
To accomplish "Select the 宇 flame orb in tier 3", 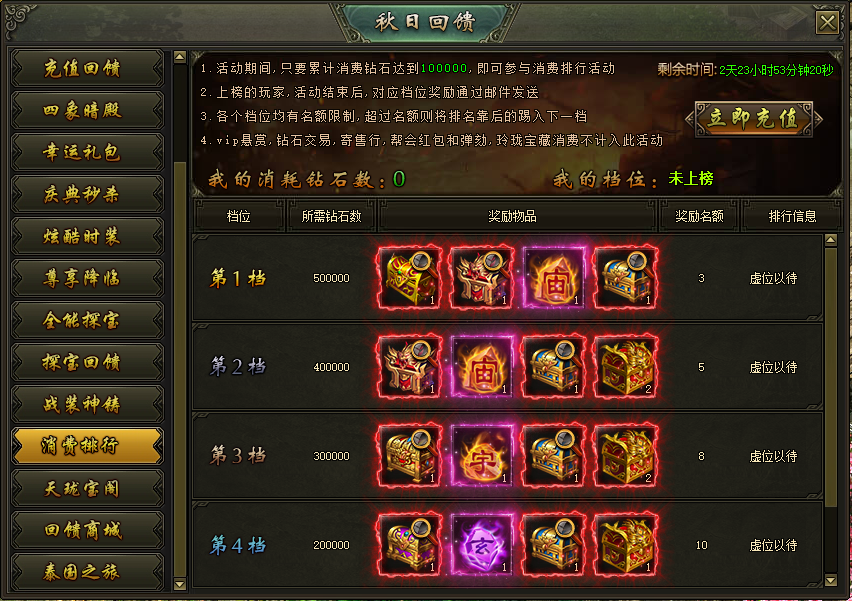I will click(481, 455).
